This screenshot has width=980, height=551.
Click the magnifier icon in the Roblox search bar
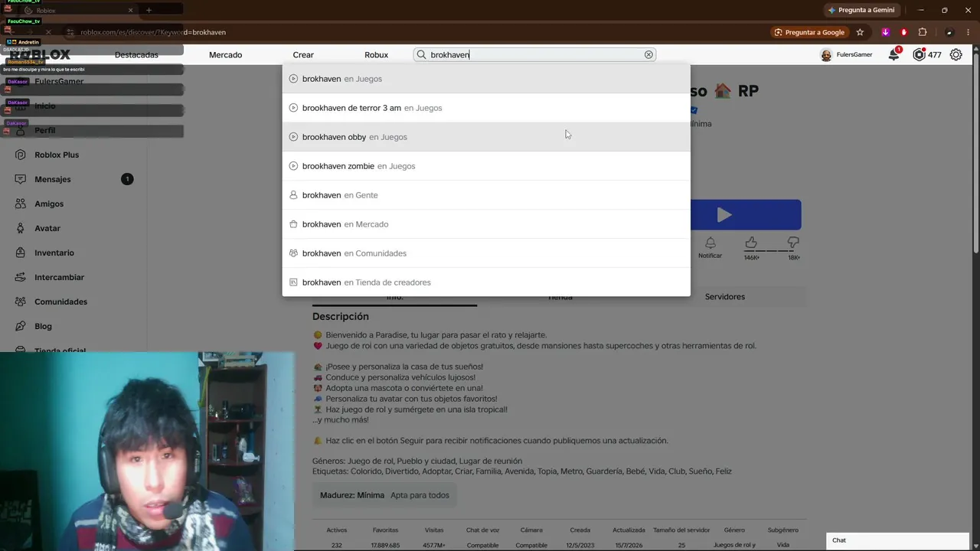coord(421,54)
